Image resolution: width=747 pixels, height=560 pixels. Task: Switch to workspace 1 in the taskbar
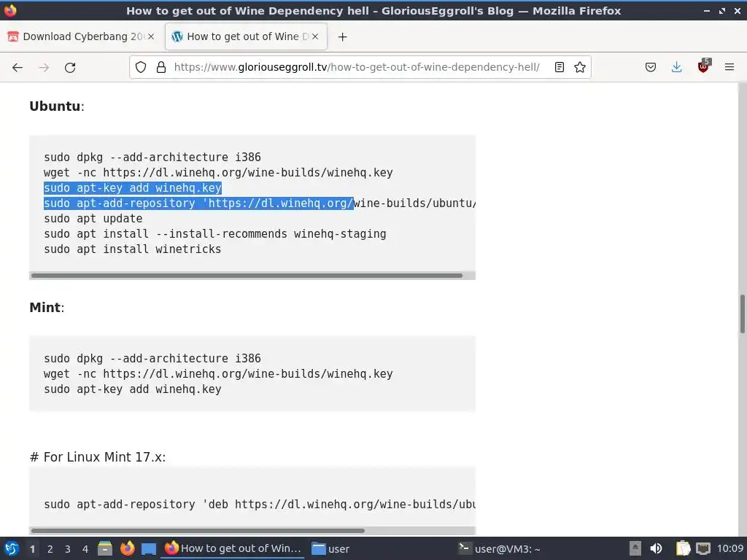click(x=32, y=549)
